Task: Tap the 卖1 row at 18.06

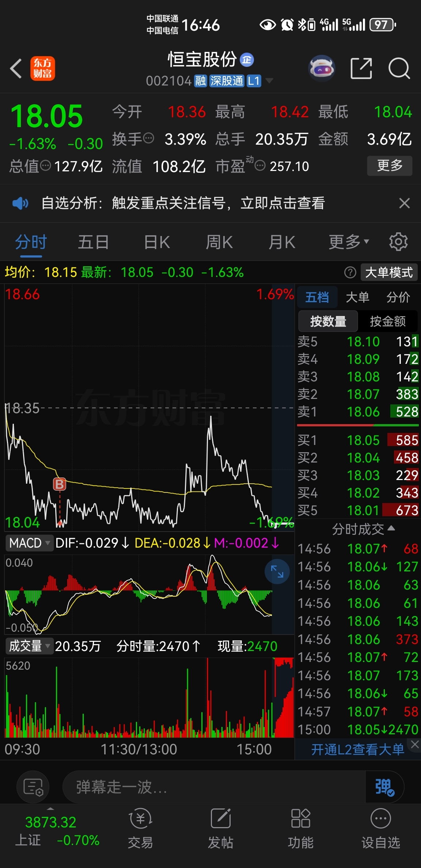Action: [358, 412]
